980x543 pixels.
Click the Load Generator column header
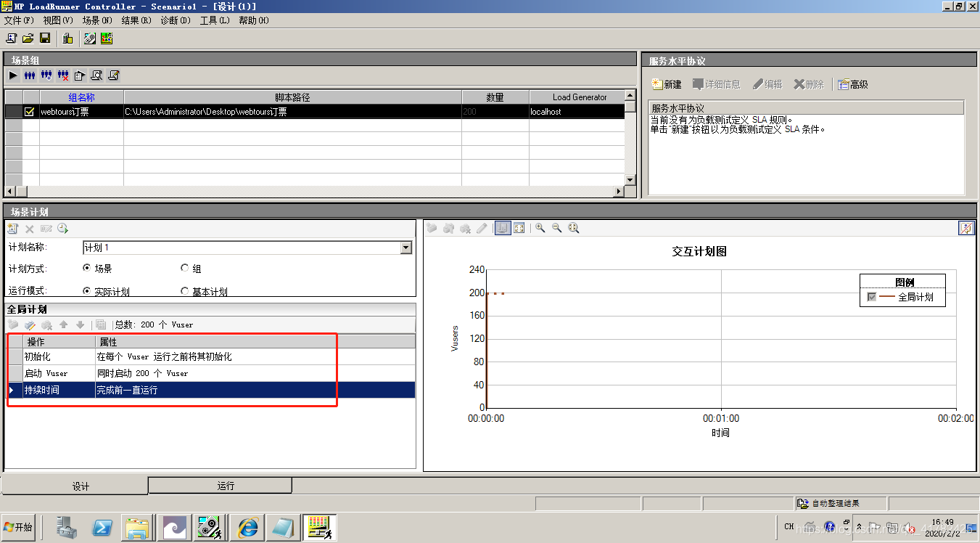point(577,97)
